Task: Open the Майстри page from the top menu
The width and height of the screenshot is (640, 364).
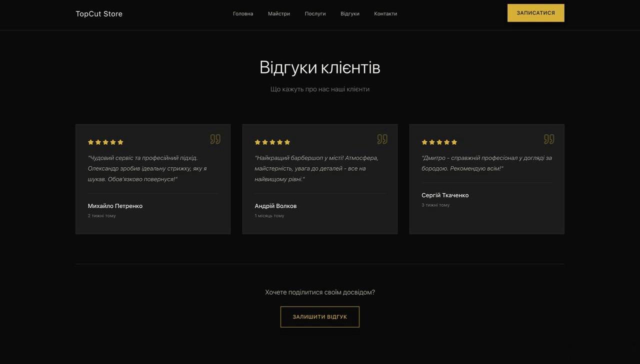Action: [x=278, y=13]
